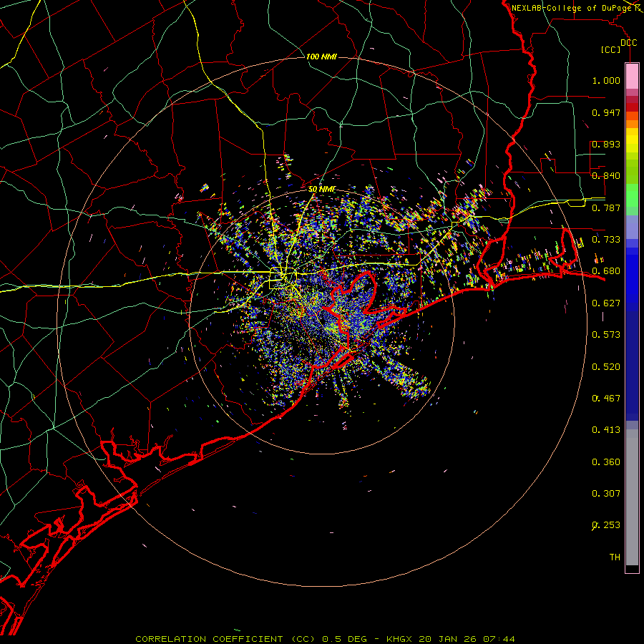Click the 1.000 color scale value
The width and height of the screenshot is (644, 644).
tap(606, 80)
